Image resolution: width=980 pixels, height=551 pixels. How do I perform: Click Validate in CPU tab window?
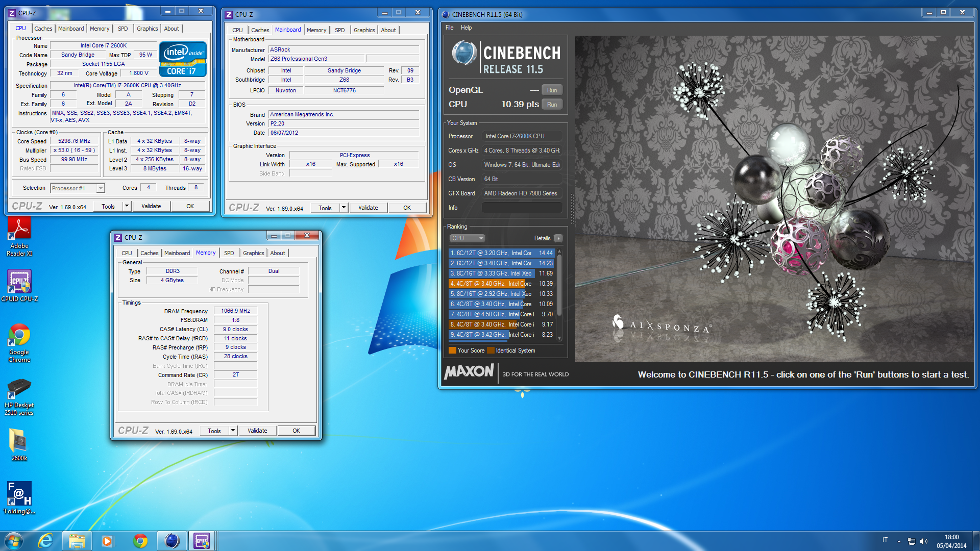[151, 206]
